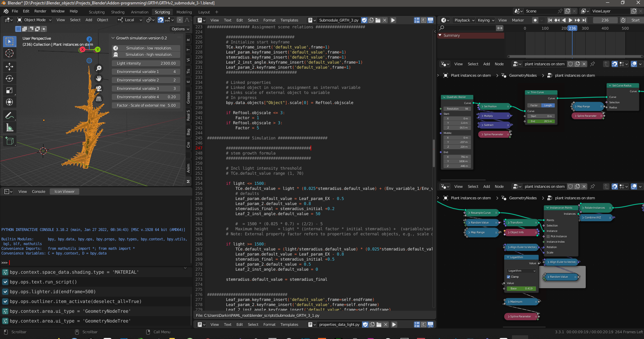The height and width of the screenshot is (339, 644).
Task: Switch to the Icon Viewer tab
Action: point(64,191)
